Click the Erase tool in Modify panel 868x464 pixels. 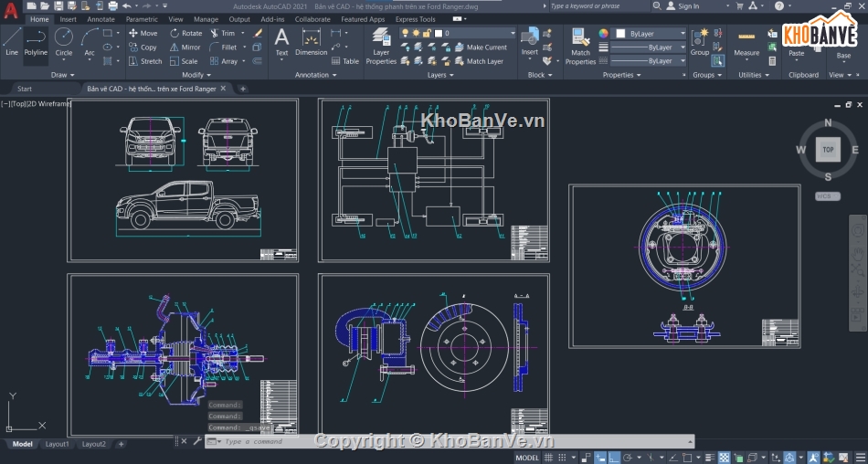point(258,33)
